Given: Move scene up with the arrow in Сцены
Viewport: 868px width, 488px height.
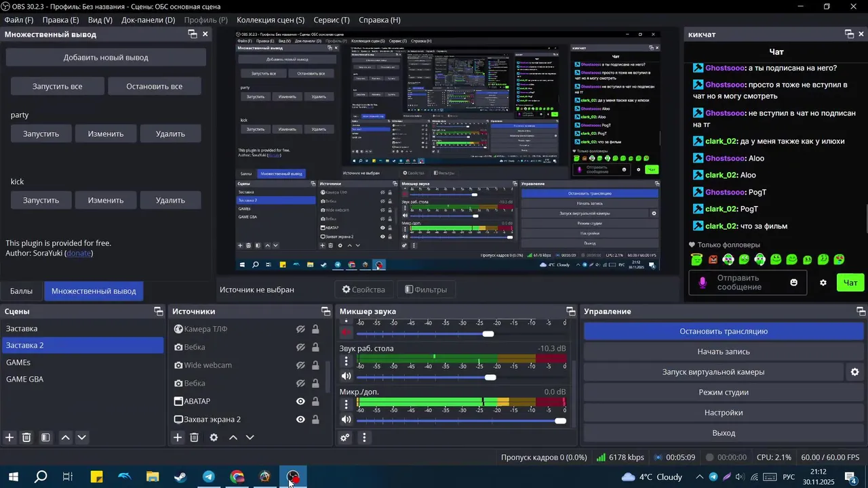Looking at the screenshot, I should click(x=65, y=438).
